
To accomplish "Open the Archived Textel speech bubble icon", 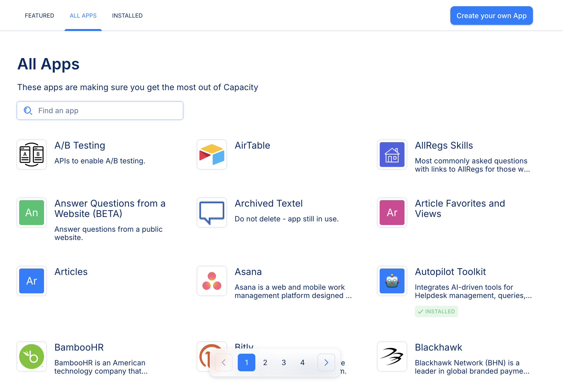I will point(212,213).
